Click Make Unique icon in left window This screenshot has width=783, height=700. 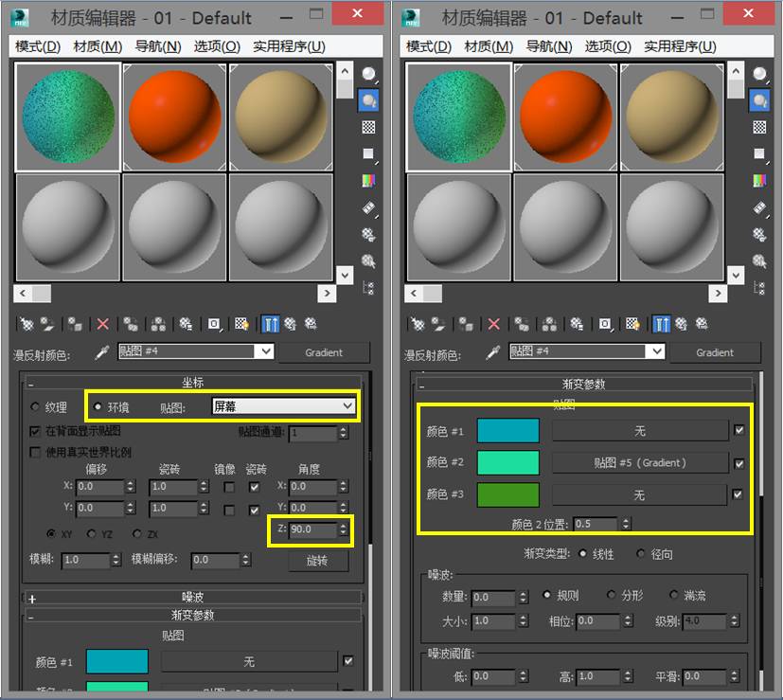tap(158, 324)
